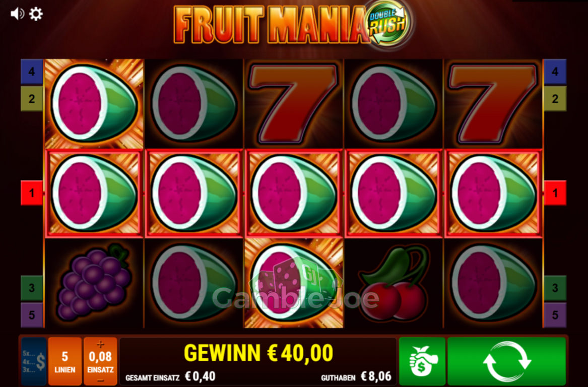Select purple payline 5 marker on right
Viewport: 588px width, 387px height.
pos(555,315)
